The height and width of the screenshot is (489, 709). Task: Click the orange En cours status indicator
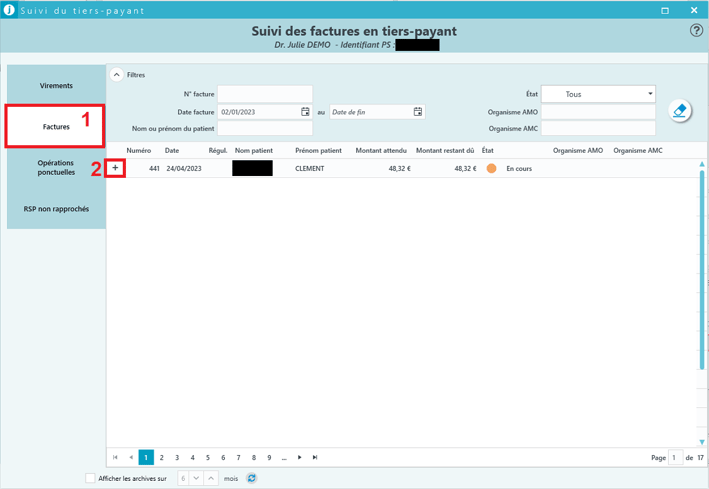491,168
